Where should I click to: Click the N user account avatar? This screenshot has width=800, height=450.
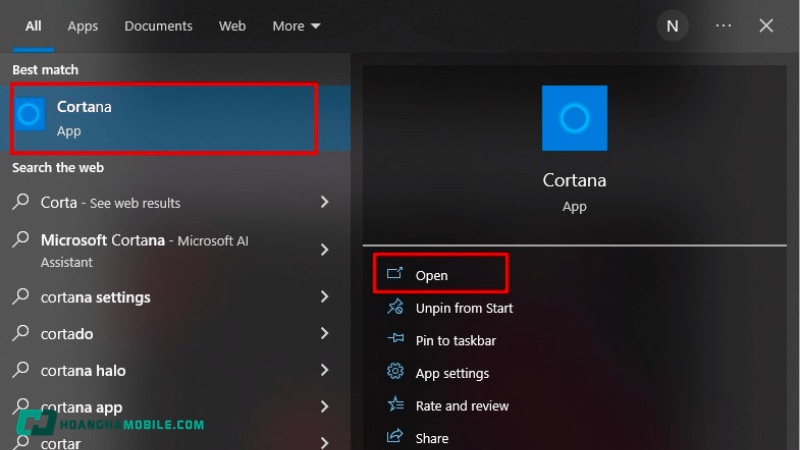[x=672, y=26]
